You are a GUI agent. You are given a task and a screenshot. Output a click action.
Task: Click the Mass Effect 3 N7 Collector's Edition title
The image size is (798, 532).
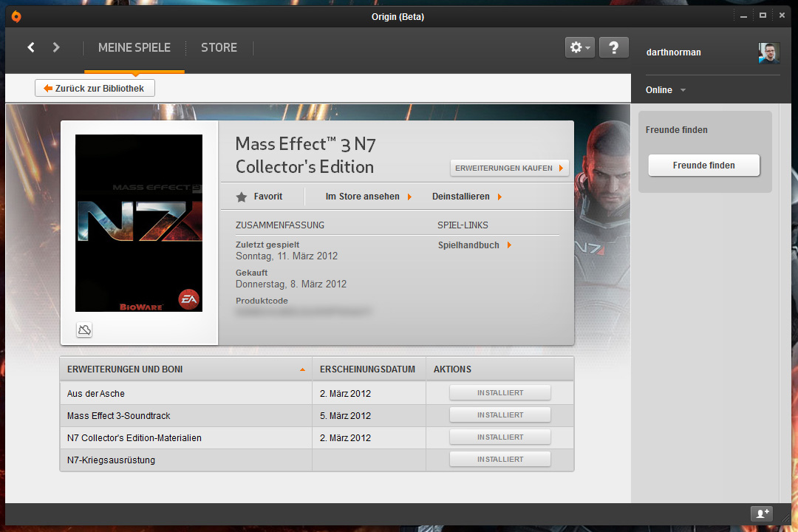tap(305, 155)
